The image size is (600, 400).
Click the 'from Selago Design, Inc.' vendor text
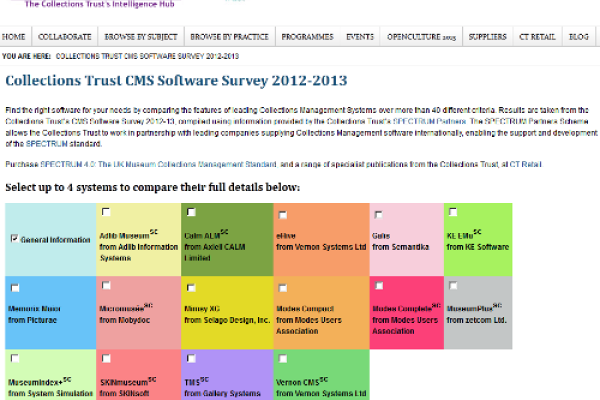(227, 320)
